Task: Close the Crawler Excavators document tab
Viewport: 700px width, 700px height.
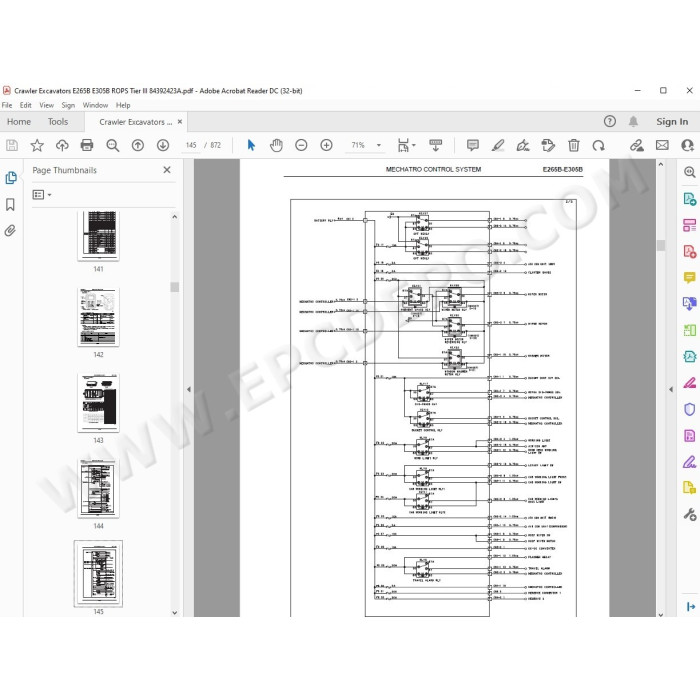Action: click(x=180, y=121)
